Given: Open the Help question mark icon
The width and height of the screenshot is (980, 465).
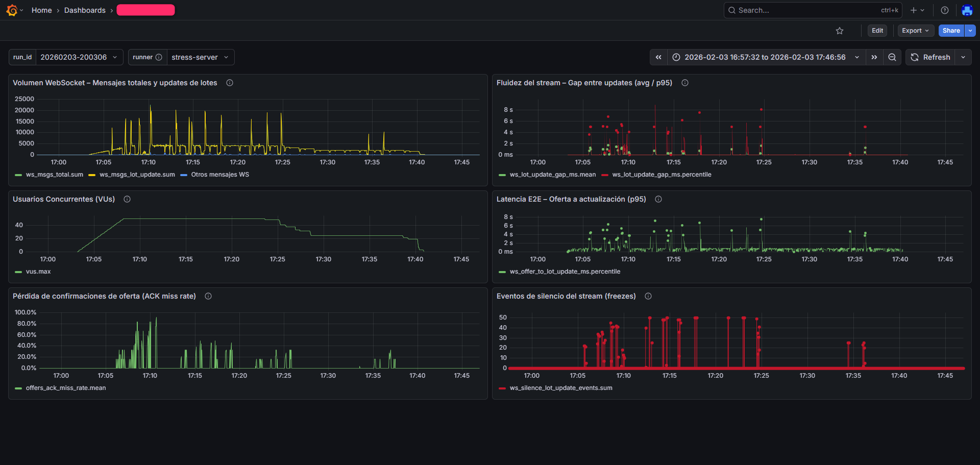Looking at the screenshot, I should pos(944,10).
